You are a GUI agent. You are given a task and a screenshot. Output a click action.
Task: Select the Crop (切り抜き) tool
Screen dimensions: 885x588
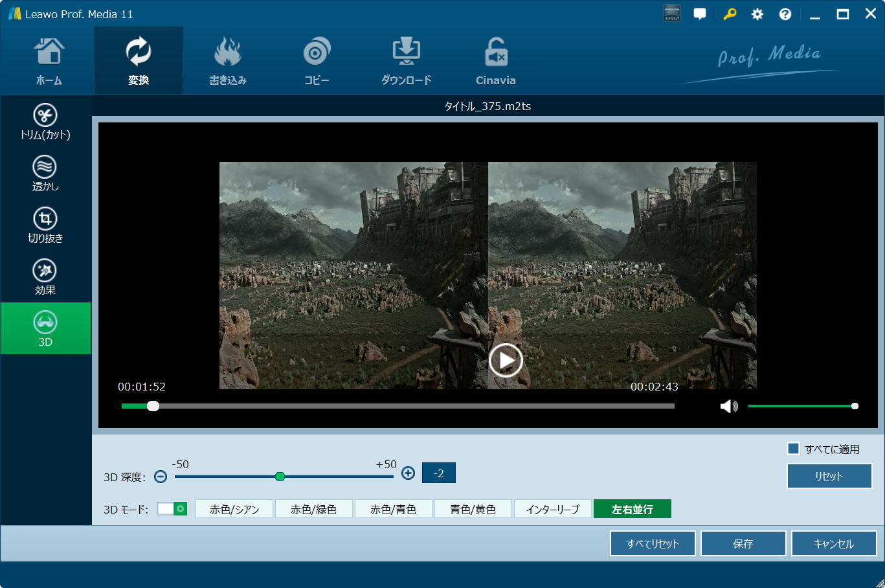(45, 225)
